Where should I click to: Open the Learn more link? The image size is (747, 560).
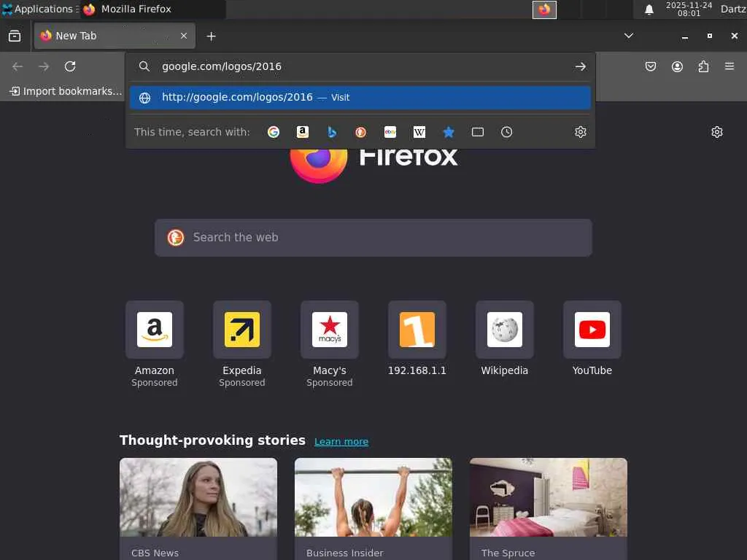(341, 441)
